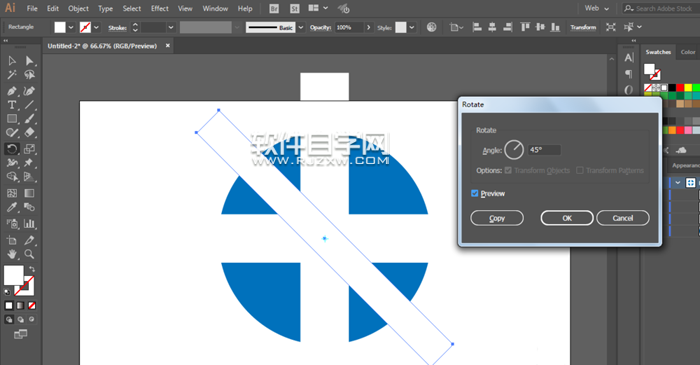Switch to the Color panel tab
This screenshot has height=365, width=700.
point(688,52)
